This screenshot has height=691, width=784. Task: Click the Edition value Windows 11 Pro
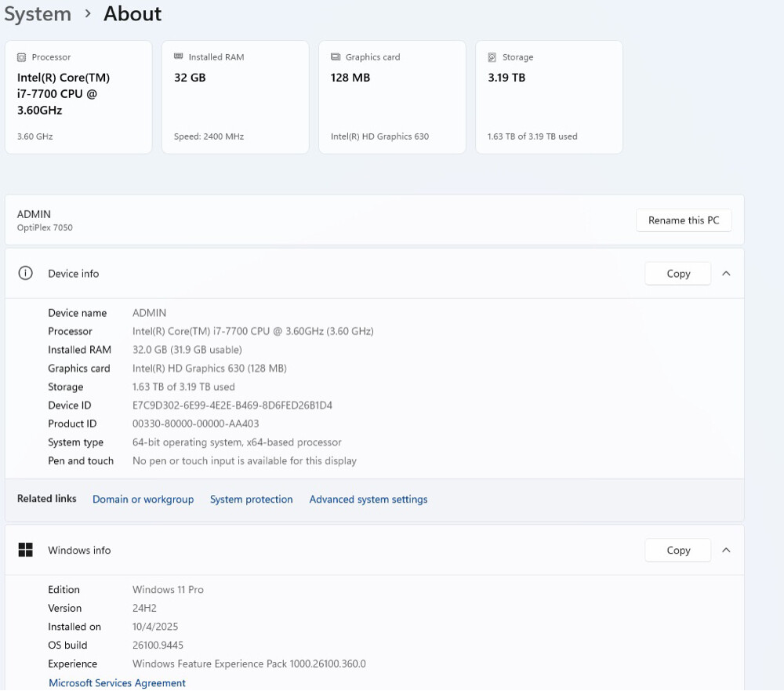click(x=168, y=590)
